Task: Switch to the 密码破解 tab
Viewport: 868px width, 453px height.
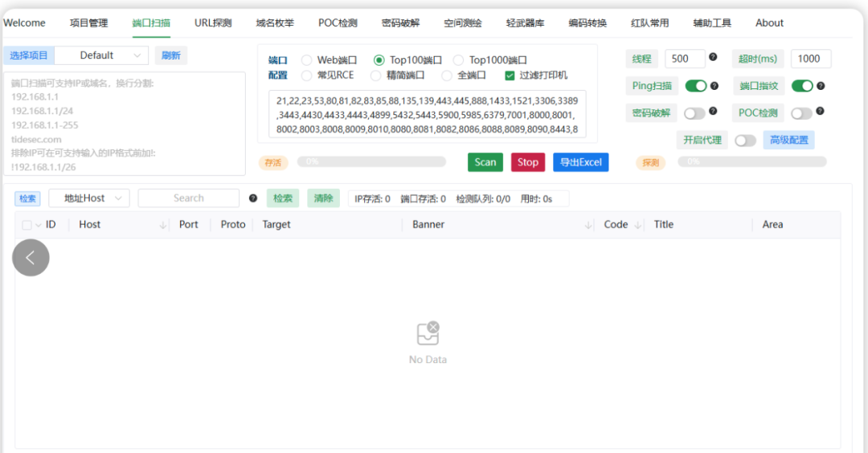Action: [x=401, y=22]
